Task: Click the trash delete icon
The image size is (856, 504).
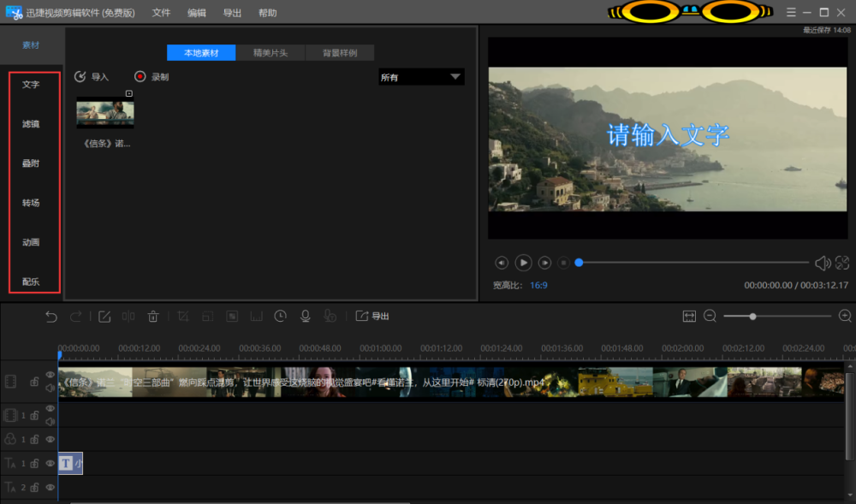Action: (153, 317)
